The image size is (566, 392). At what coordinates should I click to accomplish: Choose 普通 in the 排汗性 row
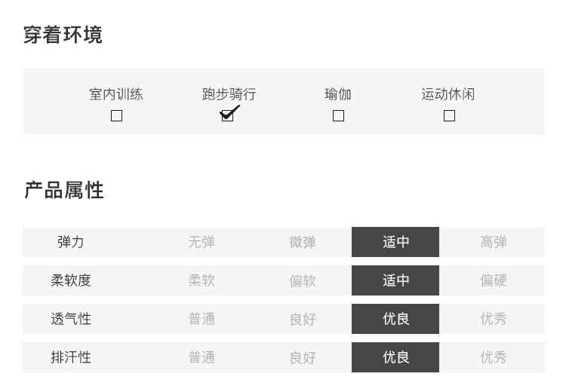click(x=201, y=357)
